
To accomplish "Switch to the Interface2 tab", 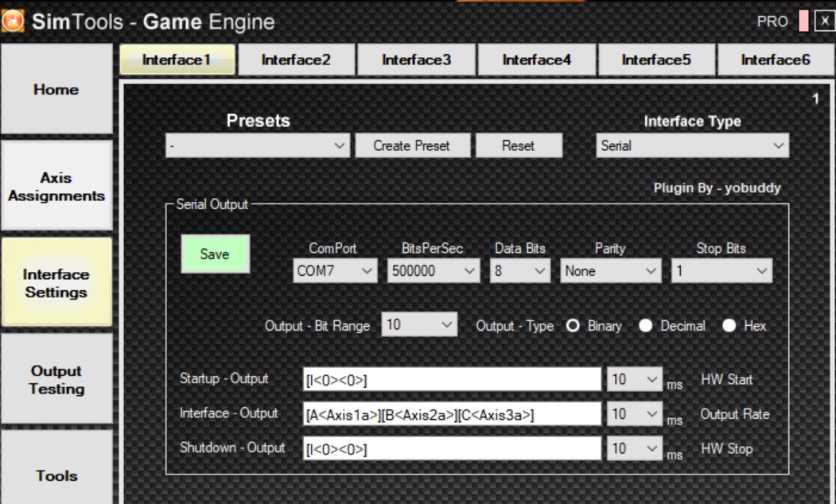I will pyautogui.click(x=296, y=60).
